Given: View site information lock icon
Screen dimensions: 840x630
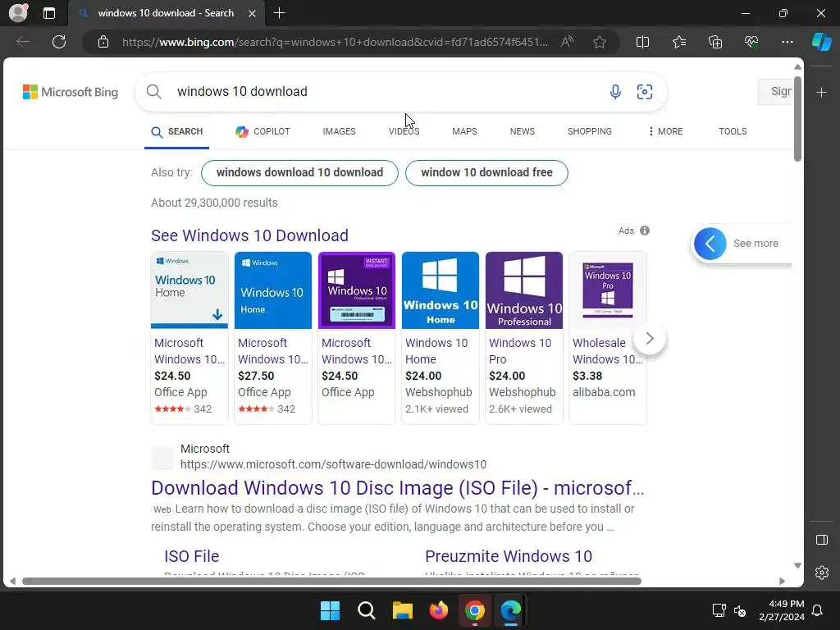Looking at the screenshot, I should 103,42.
